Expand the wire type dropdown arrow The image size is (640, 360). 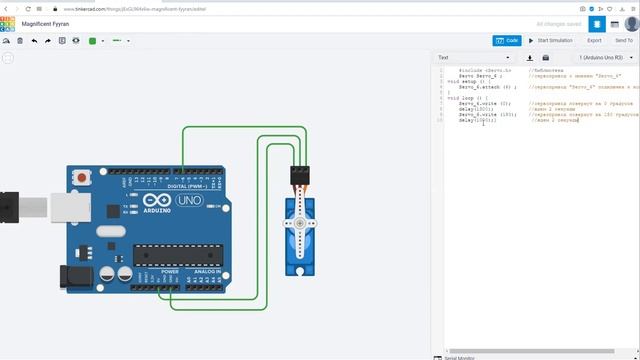point(128,41)
